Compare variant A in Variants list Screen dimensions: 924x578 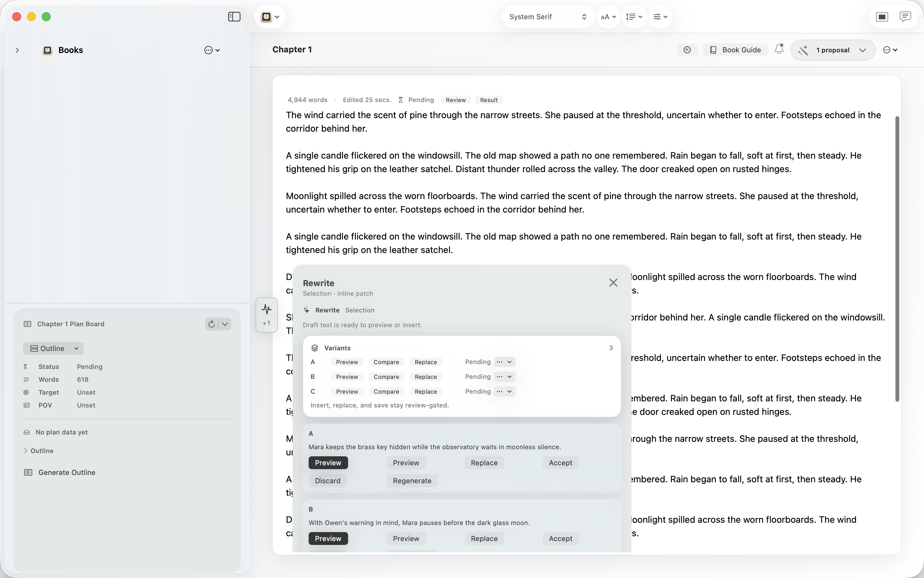[x=386, y=362]
